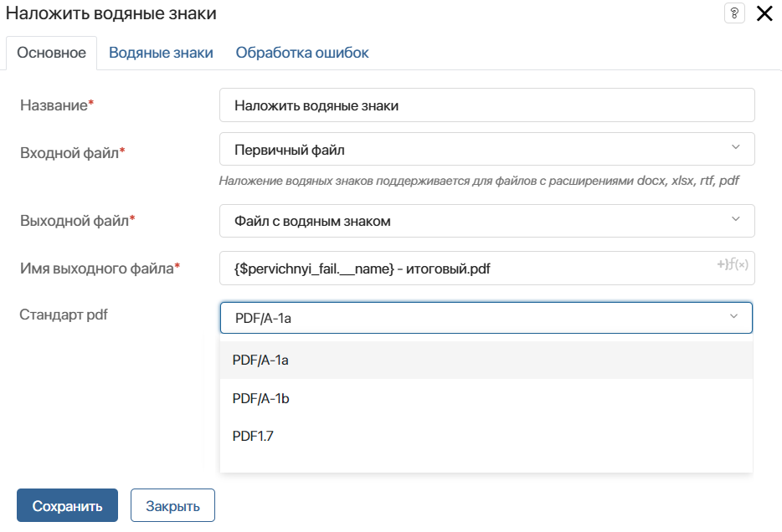
Task: Choose PDF/A-1a from the list
Action: coord(486,361)
